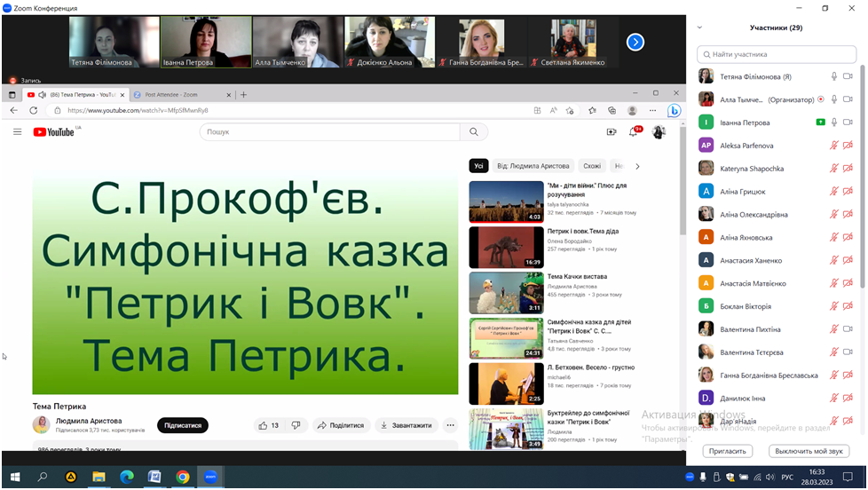Dislike the video with thumbs down
868x490 pixels.
296,425
